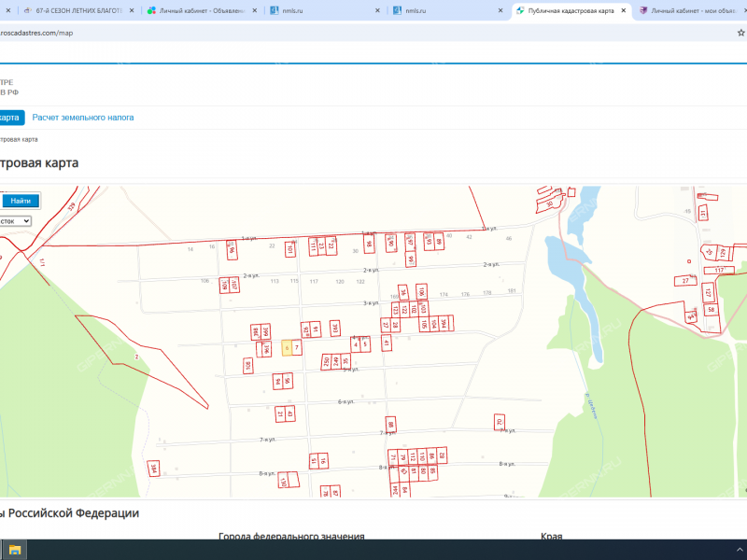
Task: Select the yellow highlighted parcel 6
Action: click(x=287, y=348)
